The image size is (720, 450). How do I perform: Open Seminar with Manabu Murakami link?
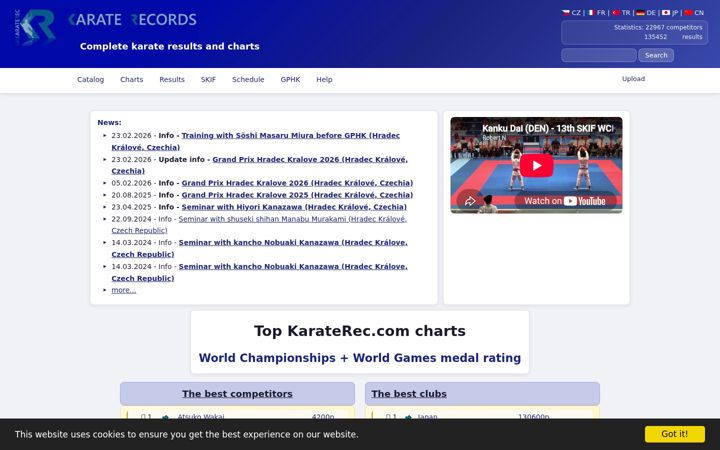(x=259, y=225)
